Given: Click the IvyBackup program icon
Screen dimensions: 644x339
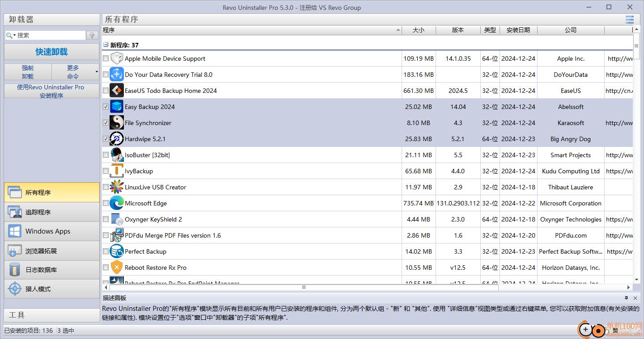Looking at the screenshot, I should point(117,171).
